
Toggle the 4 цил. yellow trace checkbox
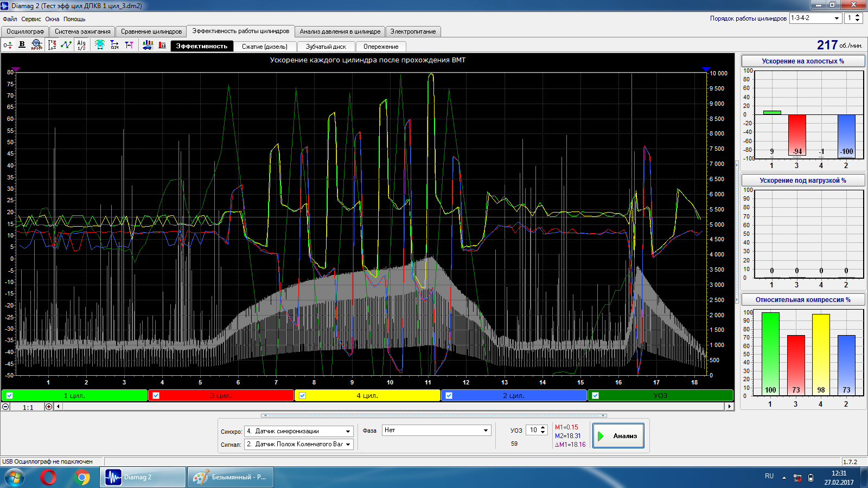(302, 396)
